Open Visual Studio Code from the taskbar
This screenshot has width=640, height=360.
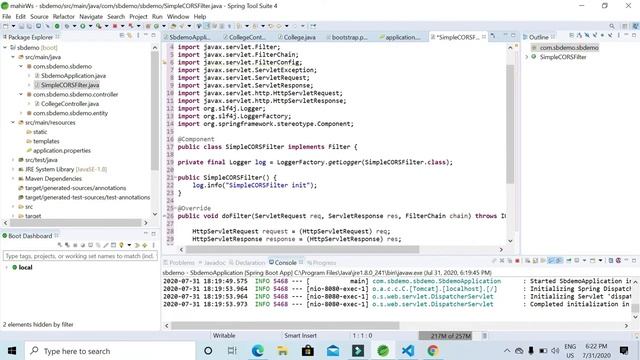(408, 351)
